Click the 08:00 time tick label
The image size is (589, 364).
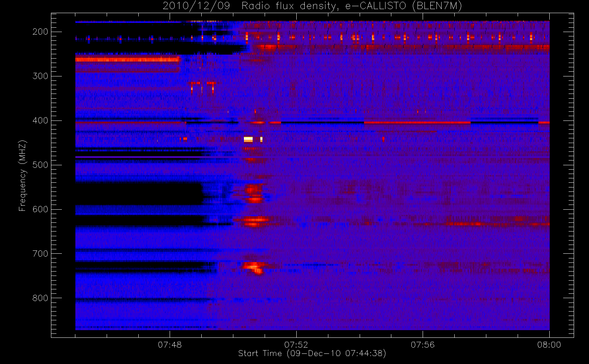(549, 345)
